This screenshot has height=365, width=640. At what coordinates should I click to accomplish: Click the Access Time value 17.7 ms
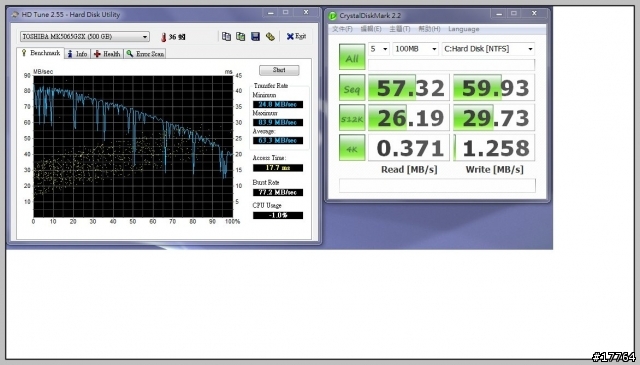(x=278, y=168)
